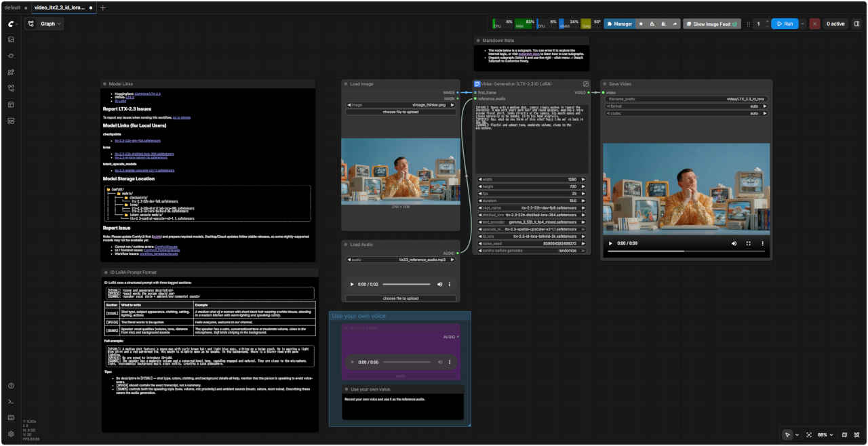868x446 pixels.
Task: Open the image file selector vintage_thinker.png
Action: coord(400,105)
